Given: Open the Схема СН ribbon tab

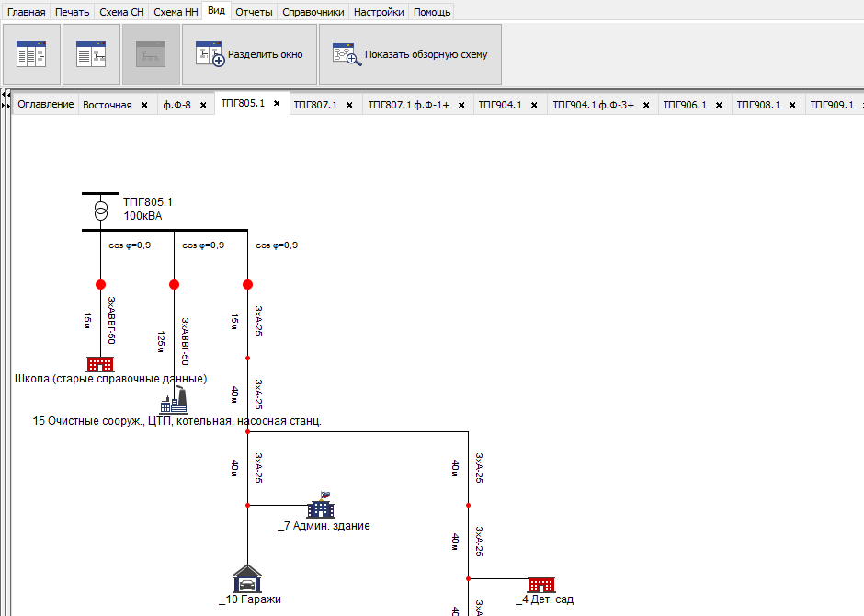Looking at the screenshot, I should point(121,12).
